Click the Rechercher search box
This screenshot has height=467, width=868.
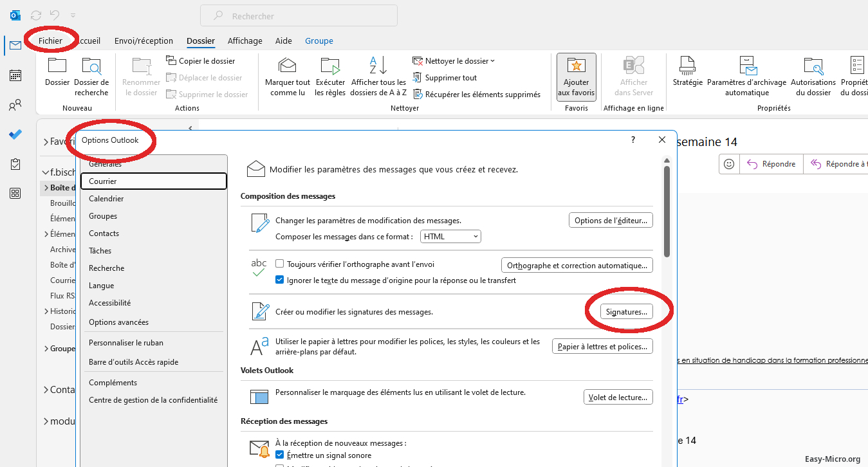click(299, 15)
